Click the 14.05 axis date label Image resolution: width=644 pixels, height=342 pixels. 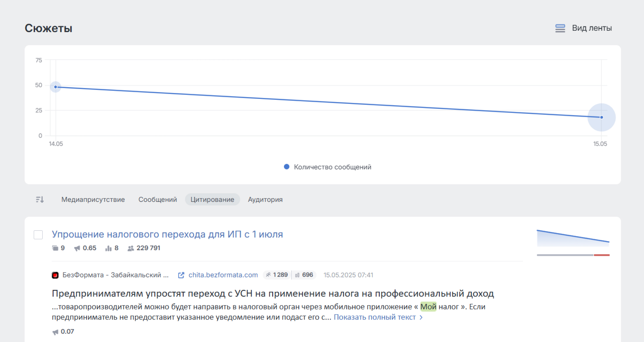[x=56, y=144]
